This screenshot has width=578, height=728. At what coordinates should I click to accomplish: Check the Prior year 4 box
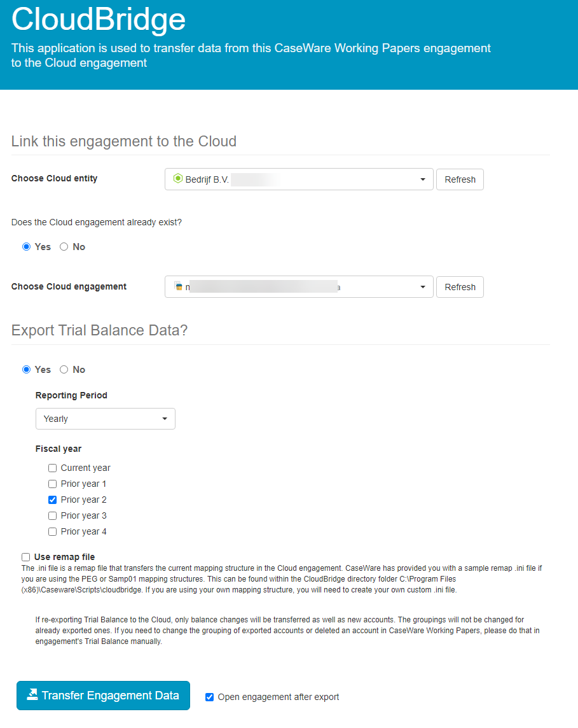click(52, 531)
